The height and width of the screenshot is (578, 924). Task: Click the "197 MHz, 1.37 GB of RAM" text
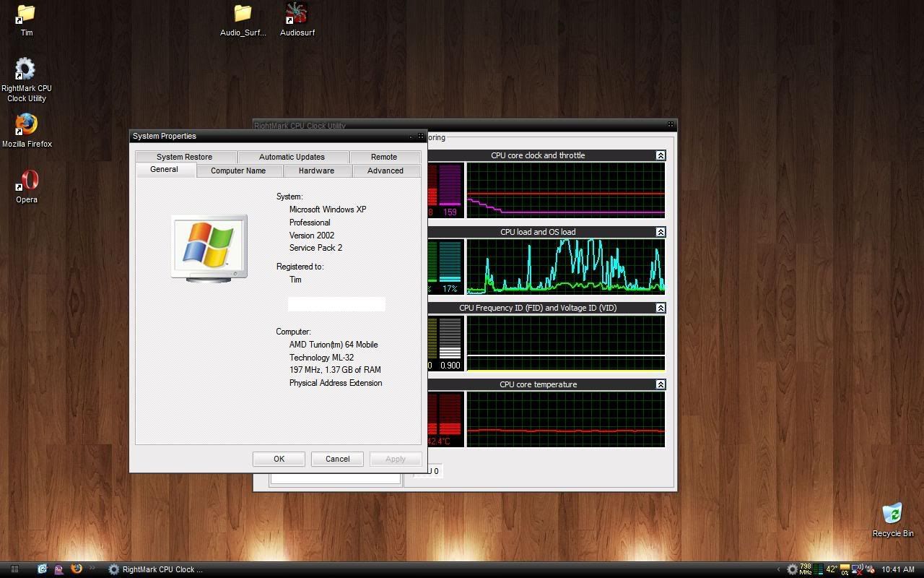click(335, 370)
